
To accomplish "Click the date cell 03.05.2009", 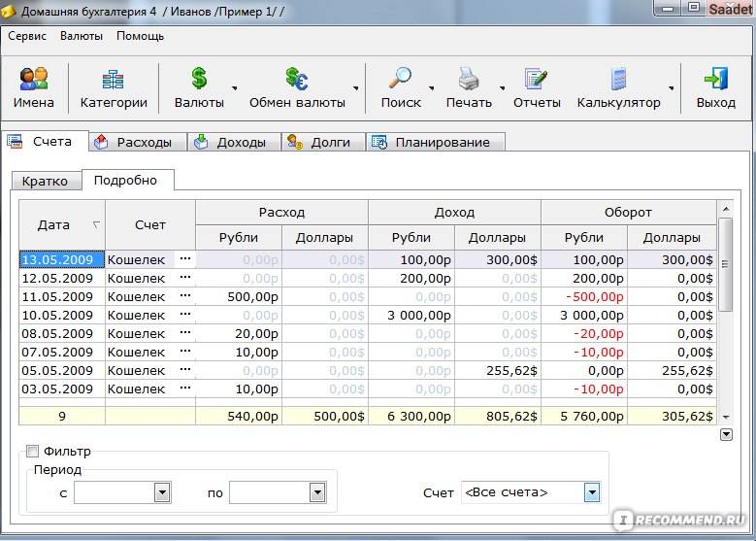I will coord(62,389).
